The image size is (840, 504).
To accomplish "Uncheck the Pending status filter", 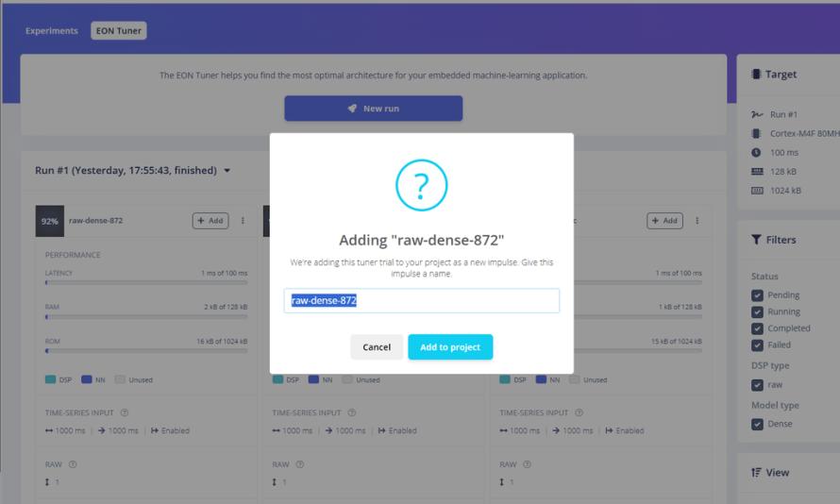I will (757, 295).
